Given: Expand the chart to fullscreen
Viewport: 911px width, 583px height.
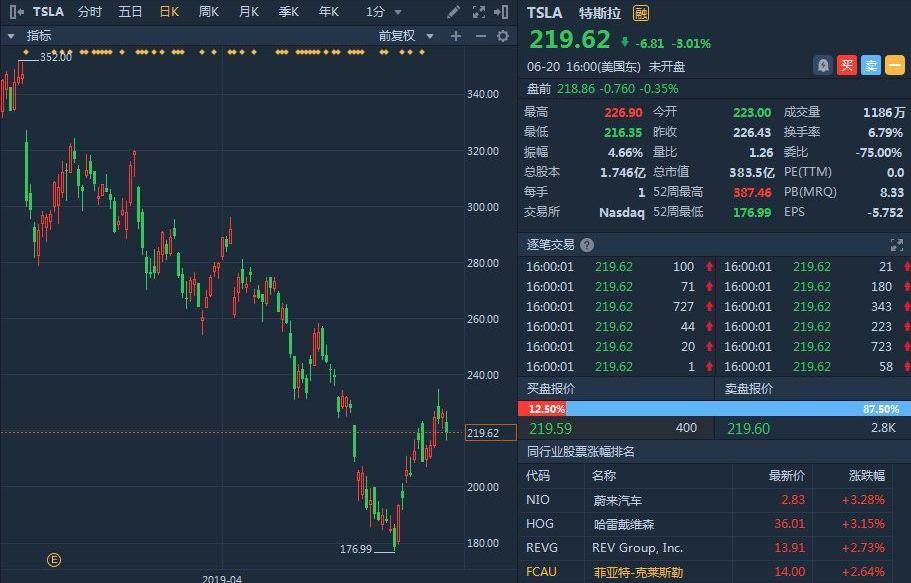Looking at the screenshot, I should 479,12.
